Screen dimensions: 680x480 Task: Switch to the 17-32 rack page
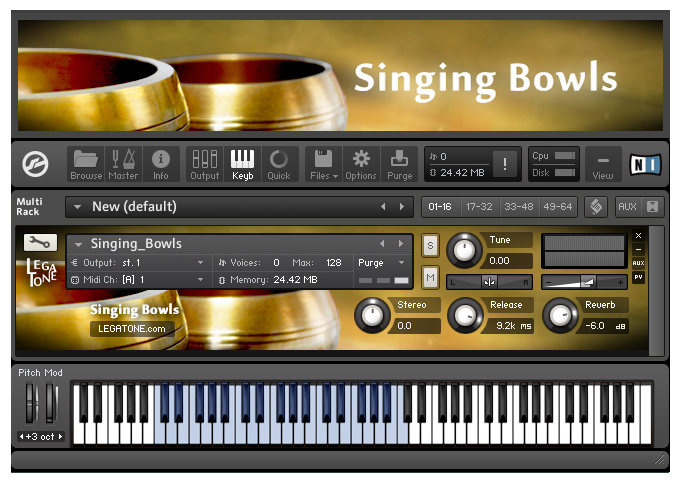pyautogui.click(x=479, y=207)
